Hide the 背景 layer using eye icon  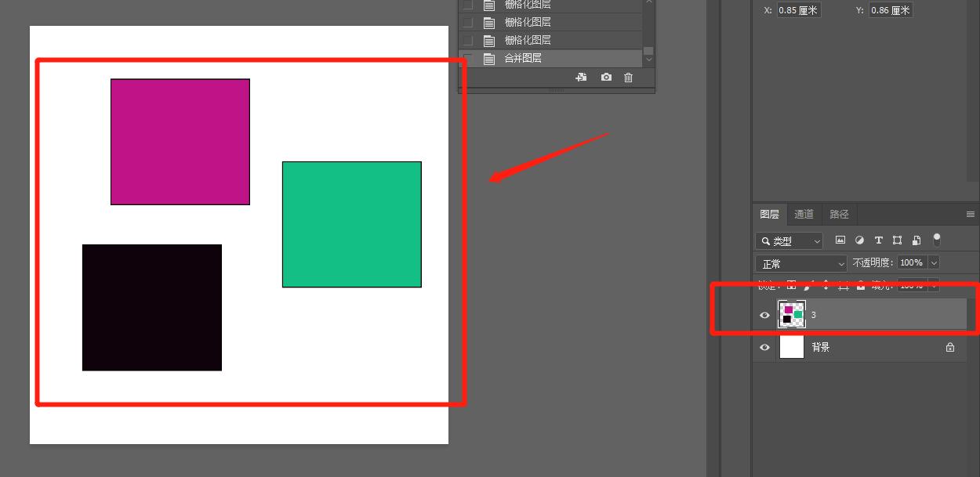pos(765,347)
